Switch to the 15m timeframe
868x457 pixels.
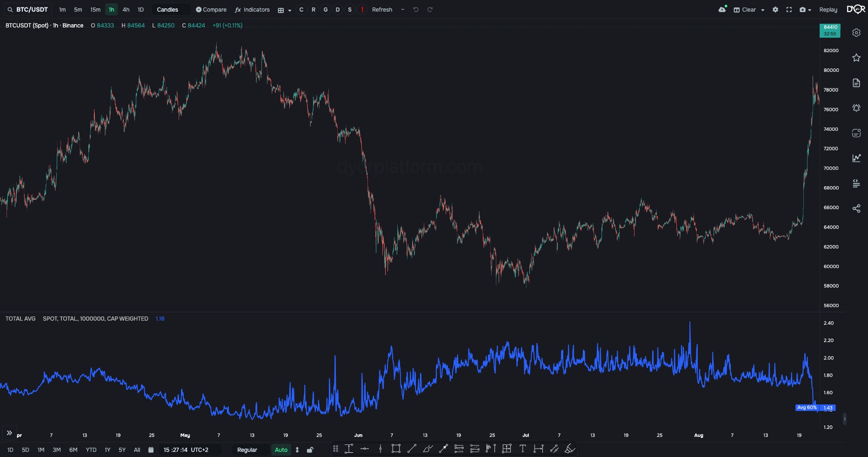tap(95, 9)
